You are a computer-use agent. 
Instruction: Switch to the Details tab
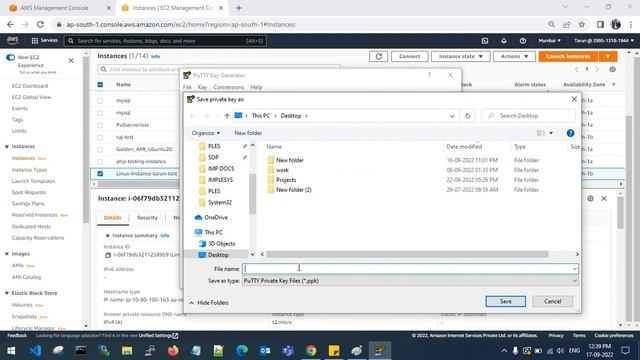click(113, 218)
